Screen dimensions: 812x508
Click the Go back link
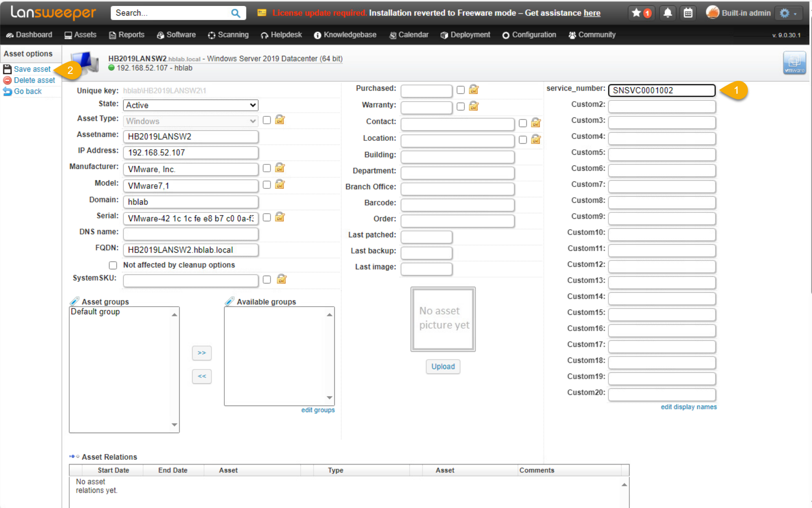tap(28, 91)
